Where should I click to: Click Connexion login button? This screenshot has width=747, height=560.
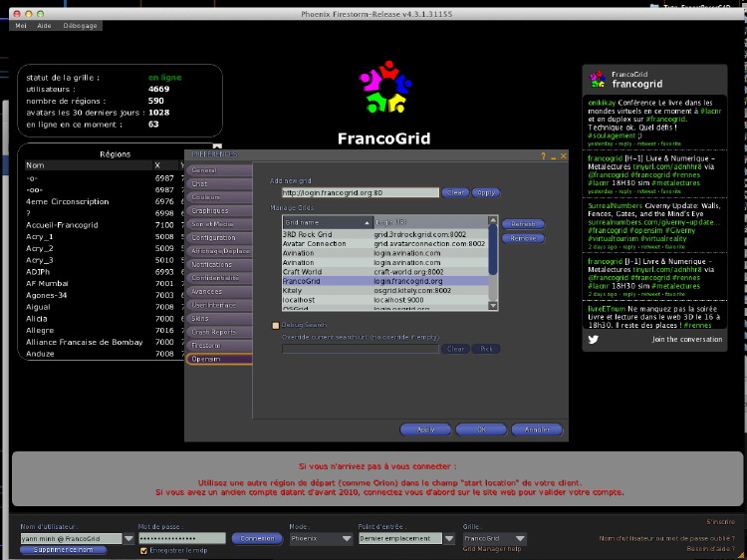(x=257, y=538)
